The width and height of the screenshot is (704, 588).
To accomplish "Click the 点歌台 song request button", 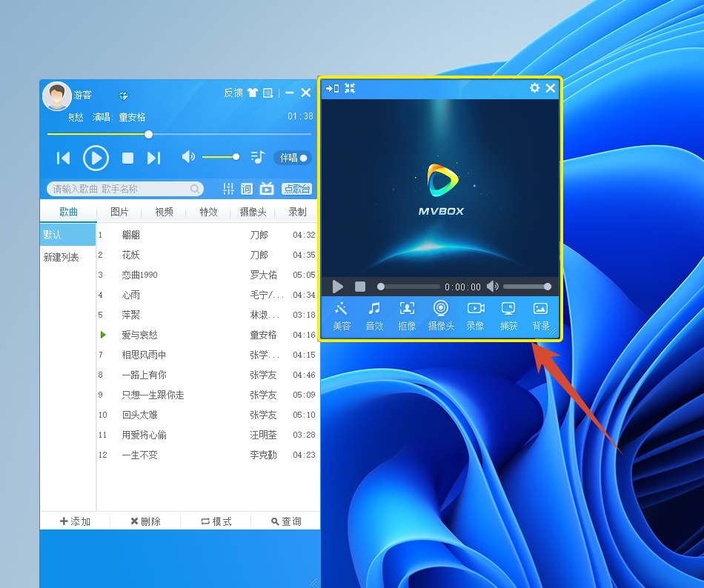I will pyautogui.click(x=296, y=189).
